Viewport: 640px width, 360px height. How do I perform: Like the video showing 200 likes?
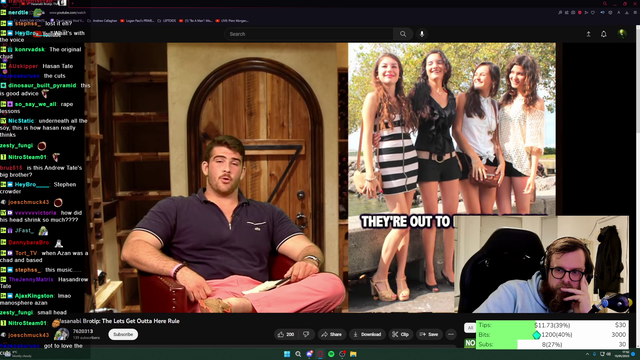click(x=286, y=334)
